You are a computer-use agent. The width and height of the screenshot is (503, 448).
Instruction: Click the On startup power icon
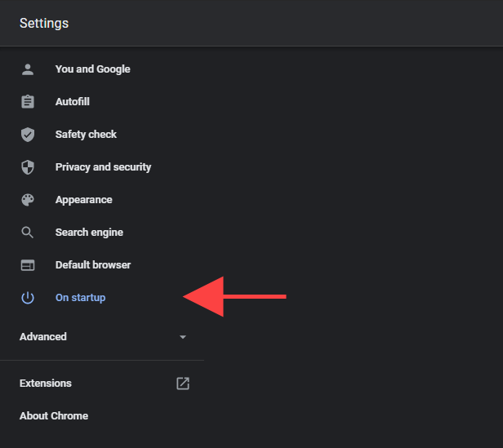[28, 298]
